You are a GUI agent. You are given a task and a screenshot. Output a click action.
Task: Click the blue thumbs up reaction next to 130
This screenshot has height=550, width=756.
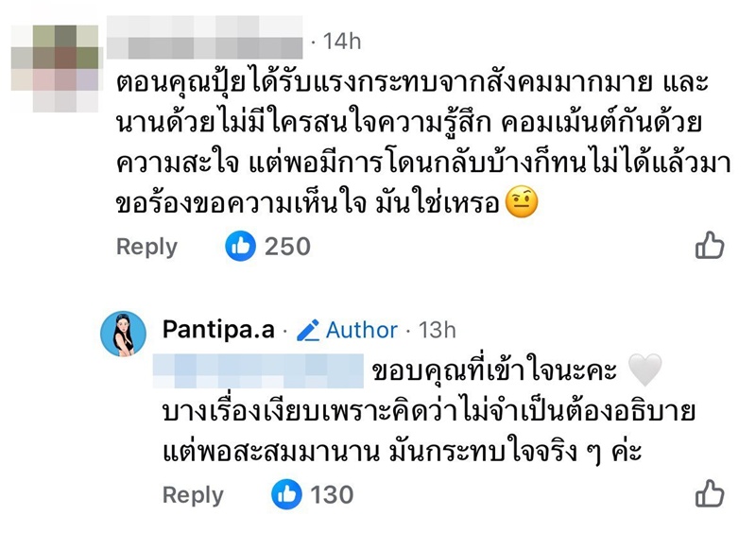[x=286, y=494]
